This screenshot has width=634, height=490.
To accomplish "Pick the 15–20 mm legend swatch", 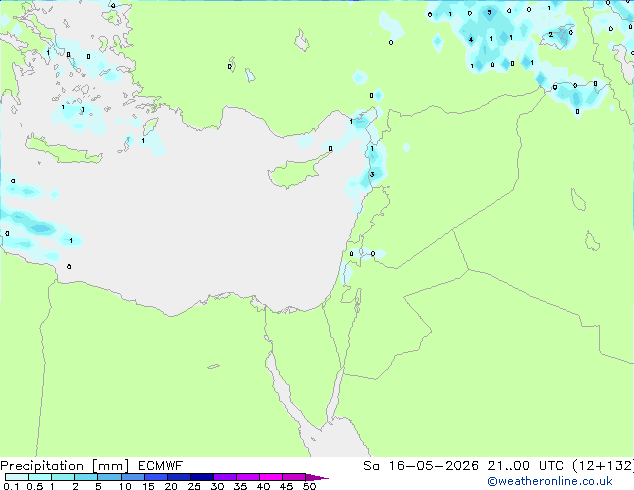I will [156, 477].
